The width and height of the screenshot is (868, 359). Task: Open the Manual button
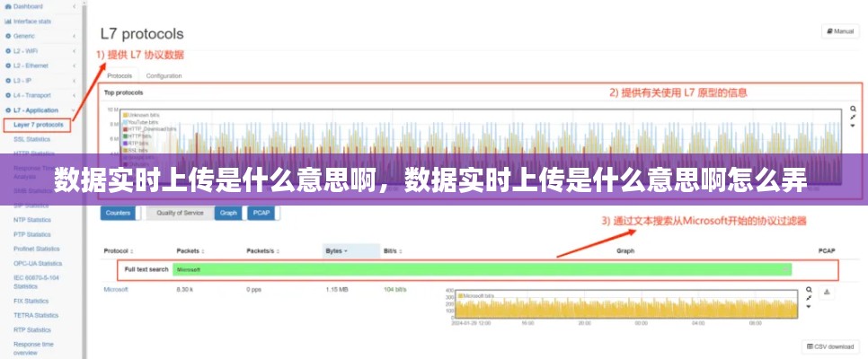coord(839,31)
